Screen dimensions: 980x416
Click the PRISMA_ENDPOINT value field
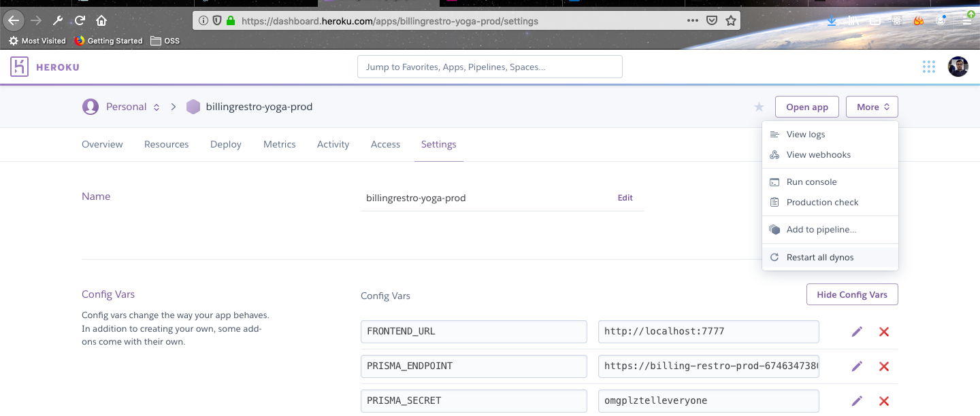(708, 366)
